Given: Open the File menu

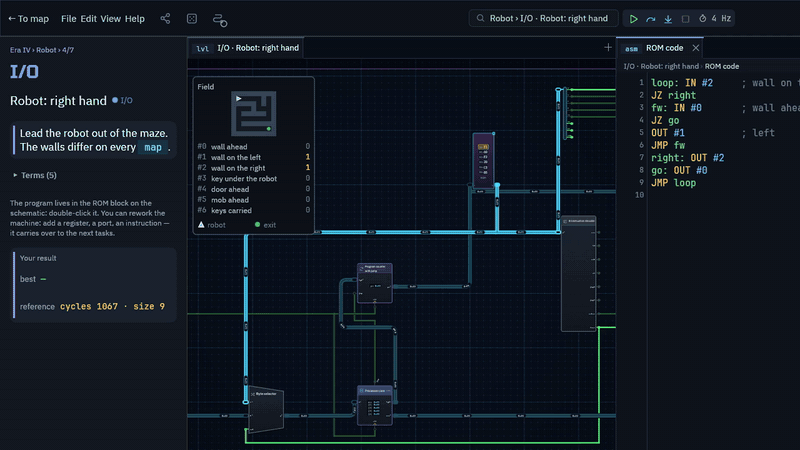Looking at the screenshot, I should tap(68, 19).
